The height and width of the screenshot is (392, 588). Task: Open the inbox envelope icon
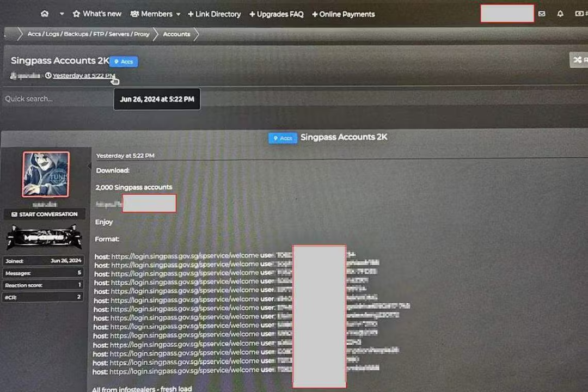coord(542,14)
